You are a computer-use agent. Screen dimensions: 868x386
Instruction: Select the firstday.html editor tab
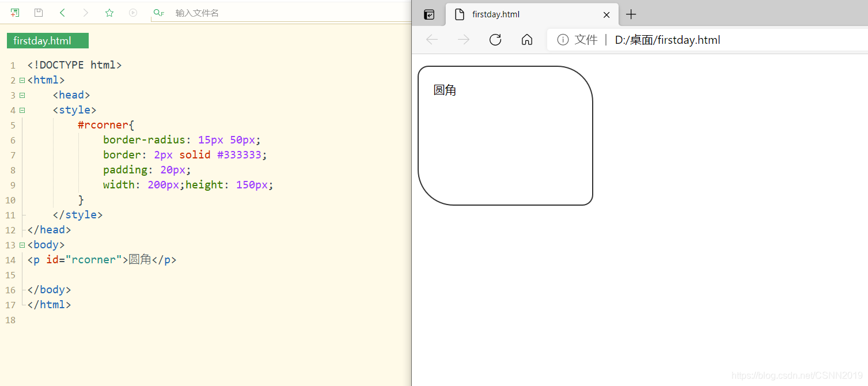point(48,41)
